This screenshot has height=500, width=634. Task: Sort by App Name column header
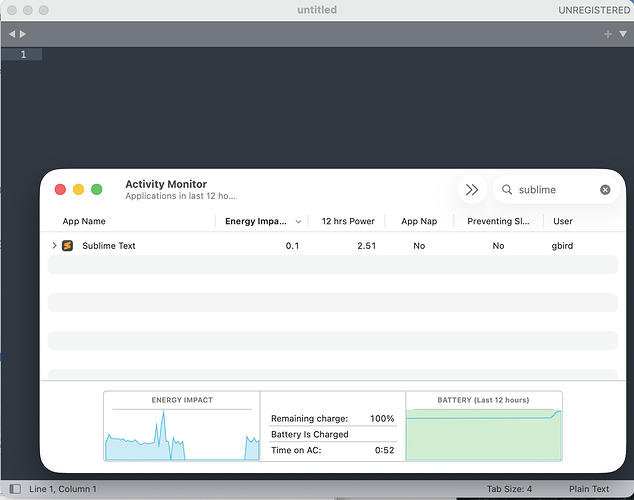(84, 221)
